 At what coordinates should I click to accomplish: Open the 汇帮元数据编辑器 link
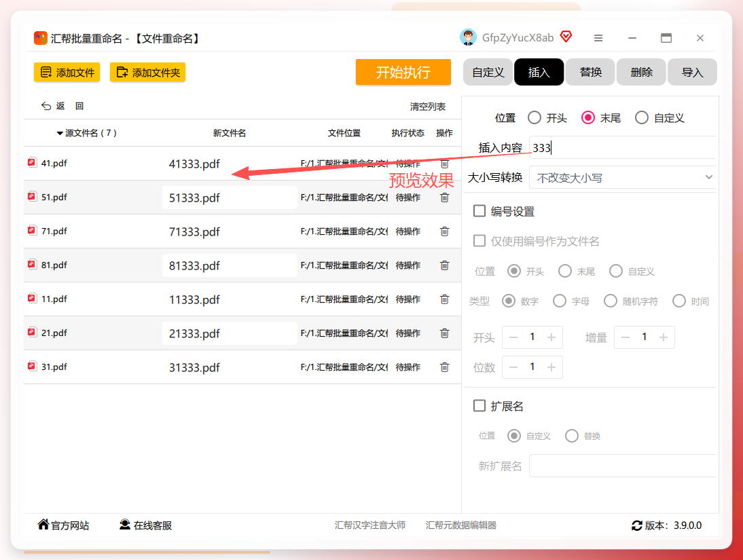tap(461, 525)
